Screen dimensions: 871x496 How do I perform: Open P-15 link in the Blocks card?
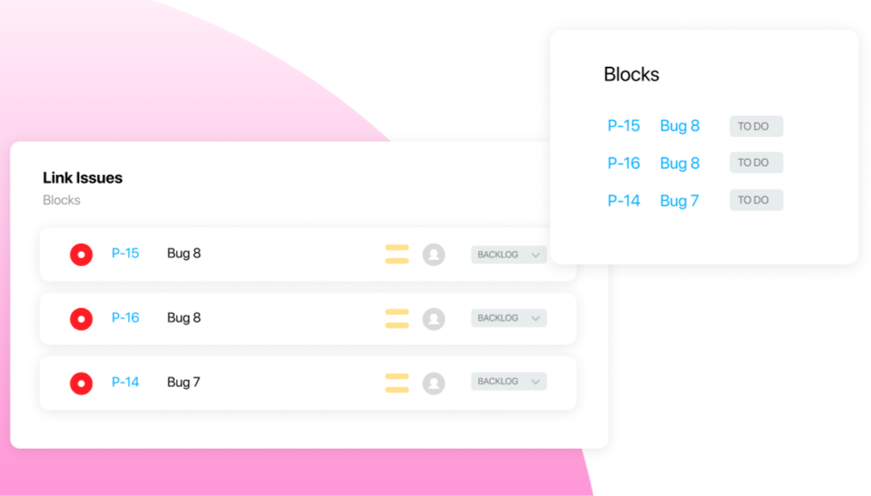[624, 126]
